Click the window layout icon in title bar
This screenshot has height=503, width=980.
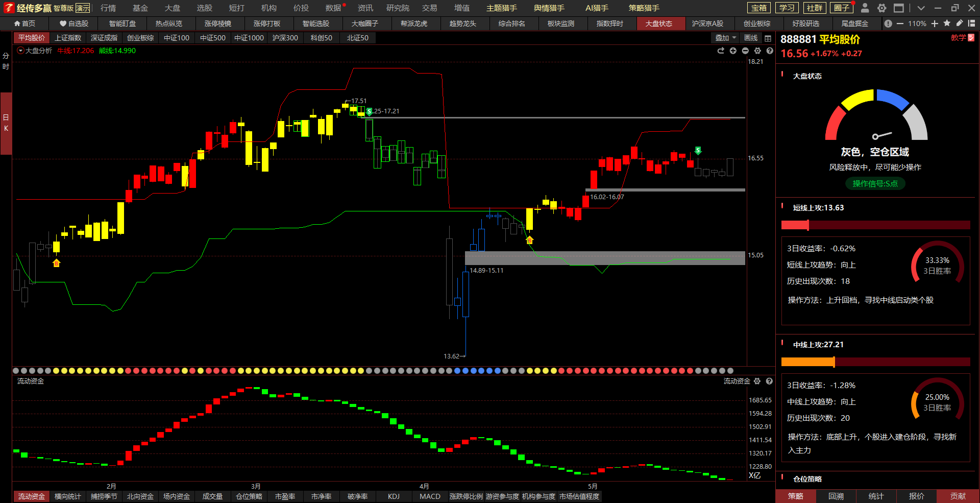(x=898, y=8)
